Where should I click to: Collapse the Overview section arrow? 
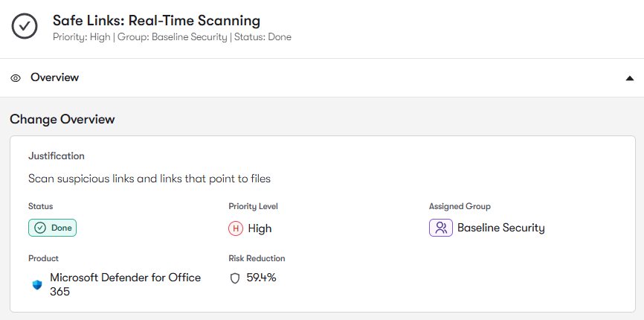click(630, 78)
